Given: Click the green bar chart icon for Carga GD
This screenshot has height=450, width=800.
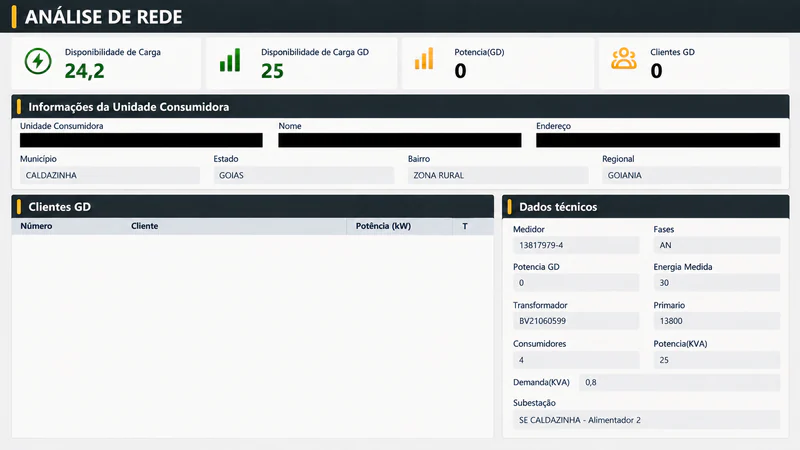Looking at the screenshot, I should tap(230, 60).
